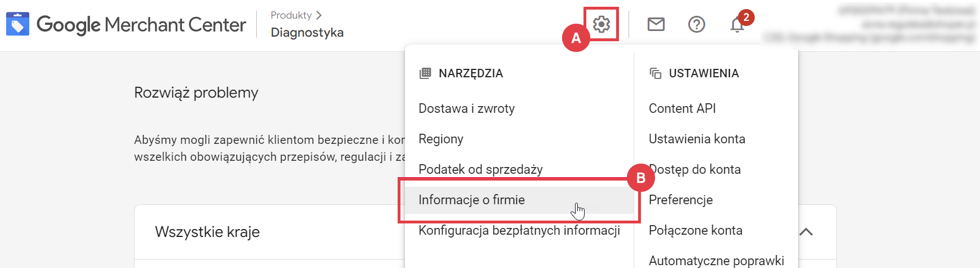Go to Ustawienia konta

pos(697,139)
